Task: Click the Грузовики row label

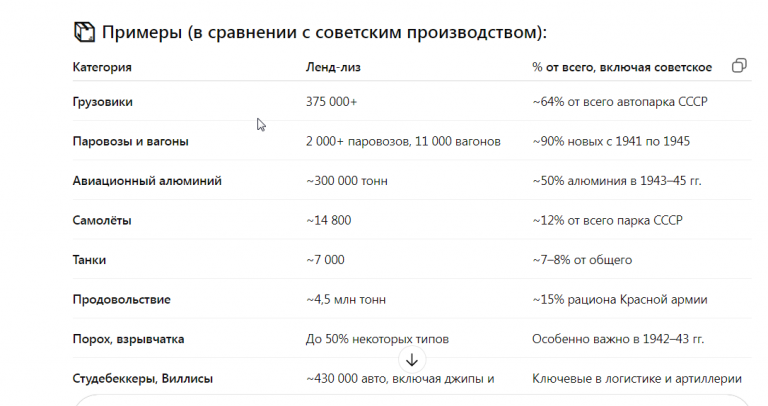Action: (x=102, y=102)
